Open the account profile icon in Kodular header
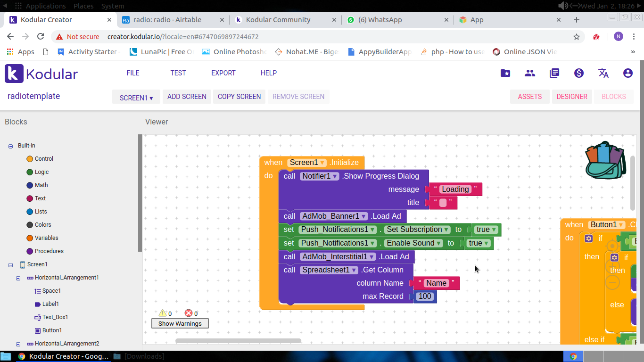 tap(628, 73)
